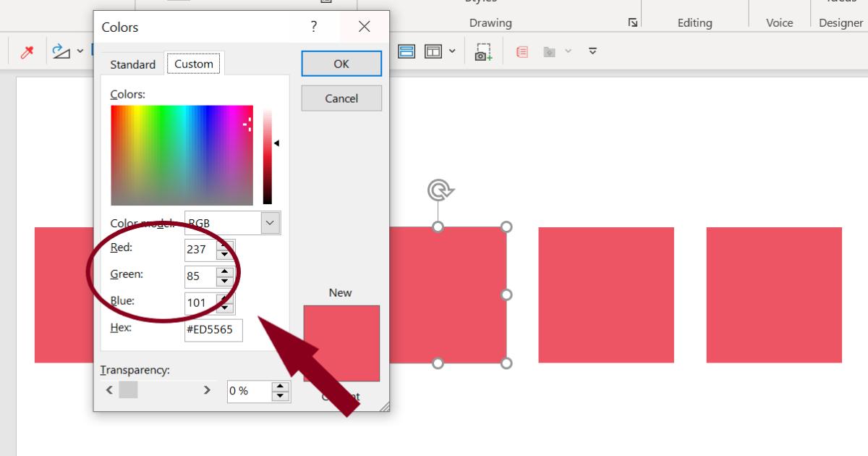Expand the dropdown arrow next to the outline tool
This screenshot has height=456, width=868.
80,51
